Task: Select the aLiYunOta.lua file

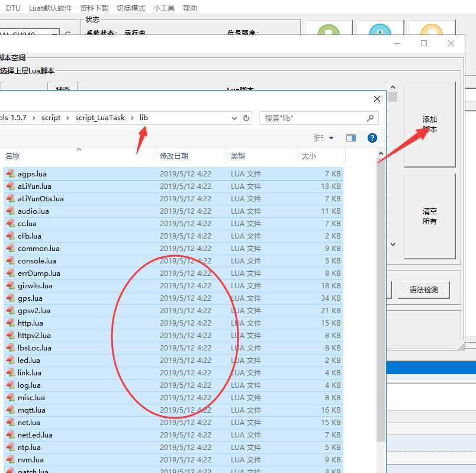Action: 173,199
